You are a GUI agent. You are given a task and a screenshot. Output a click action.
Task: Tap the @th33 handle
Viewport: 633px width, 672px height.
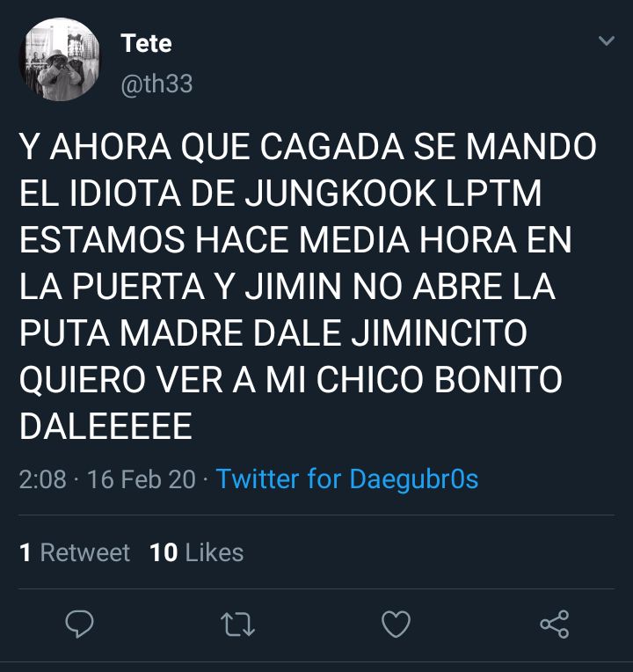tap(156, 84)
